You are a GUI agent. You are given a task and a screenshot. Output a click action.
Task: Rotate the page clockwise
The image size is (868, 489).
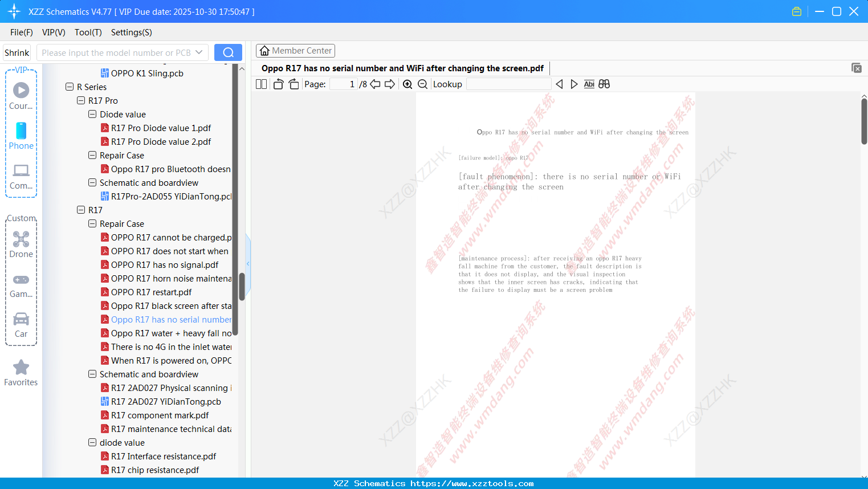point(294,84)
